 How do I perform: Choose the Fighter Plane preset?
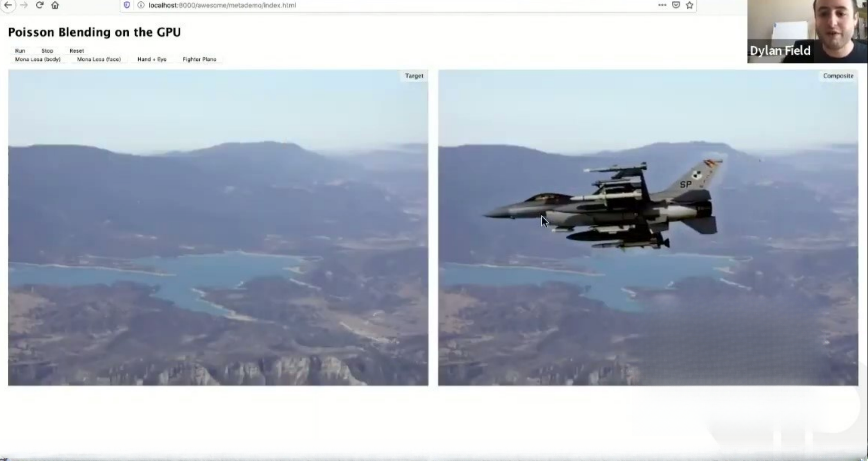tap(199, 59)
